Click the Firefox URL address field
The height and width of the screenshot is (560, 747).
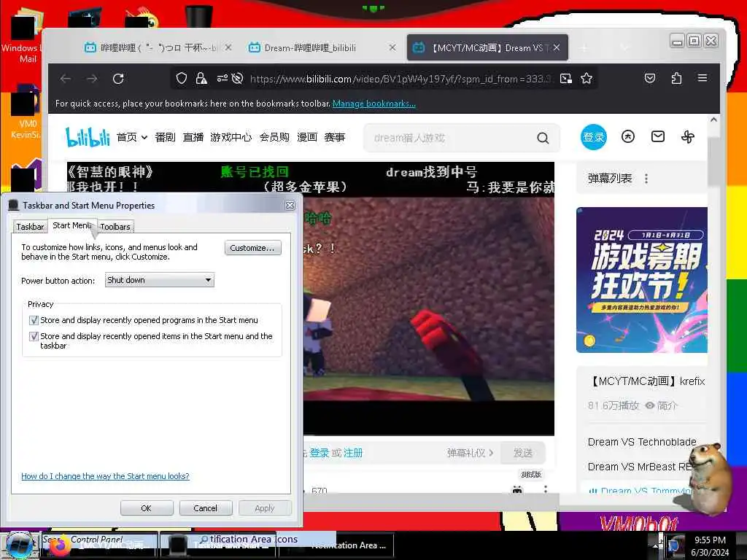tap(401, 79)
